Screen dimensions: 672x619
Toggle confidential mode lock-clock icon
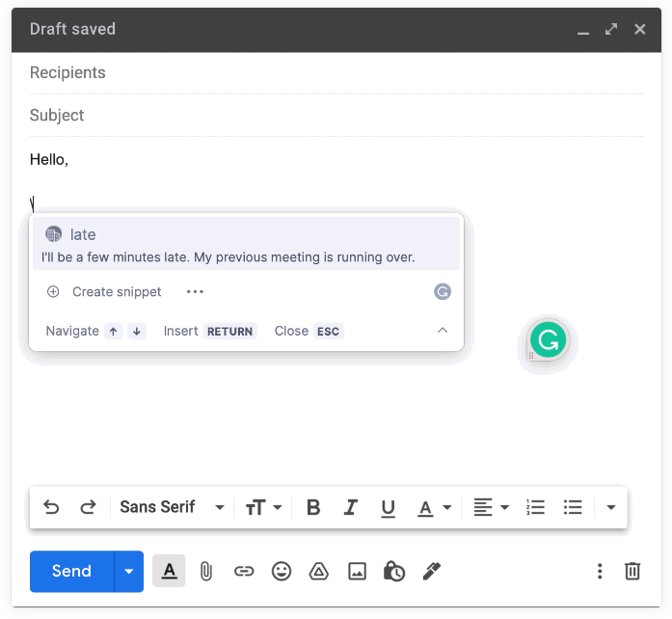point(394,571)
